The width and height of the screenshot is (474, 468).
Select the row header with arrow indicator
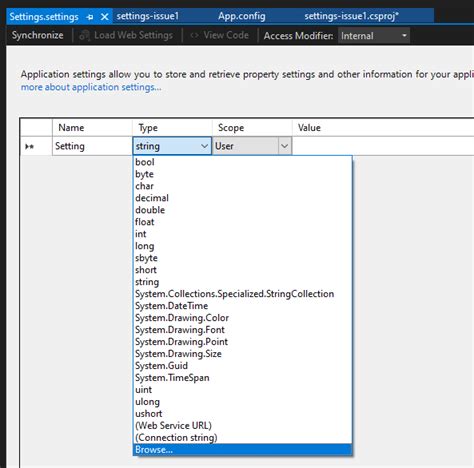36,146
